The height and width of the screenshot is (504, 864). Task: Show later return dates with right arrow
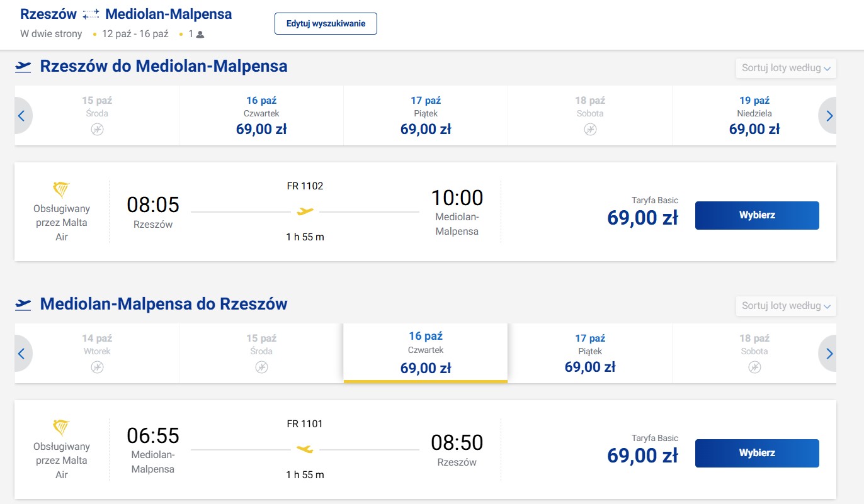(x=828, y=354)
